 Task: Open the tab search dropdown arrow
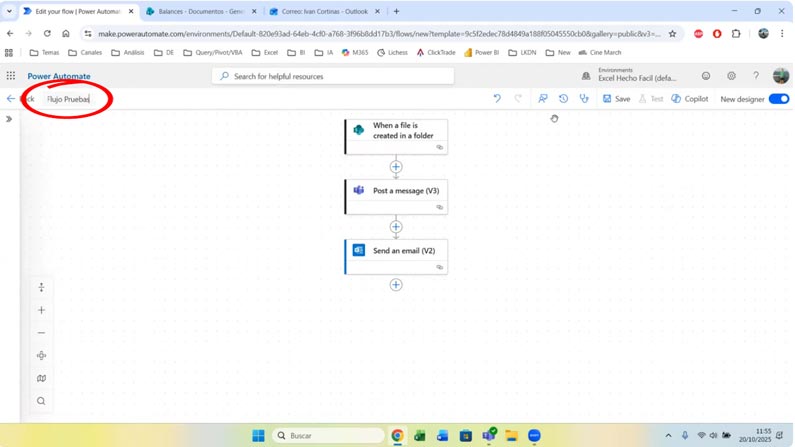coord(9,11)
